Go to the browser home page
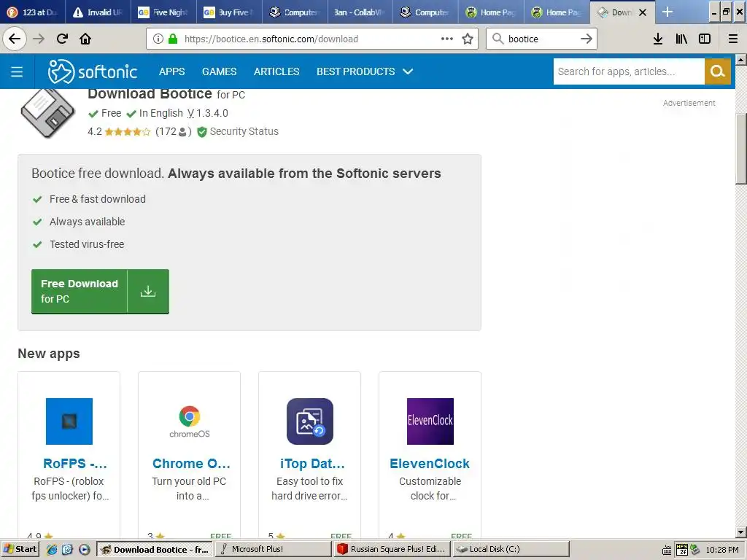Image resolution: width=747 pixels, height=560 pixels. [85, 39]
